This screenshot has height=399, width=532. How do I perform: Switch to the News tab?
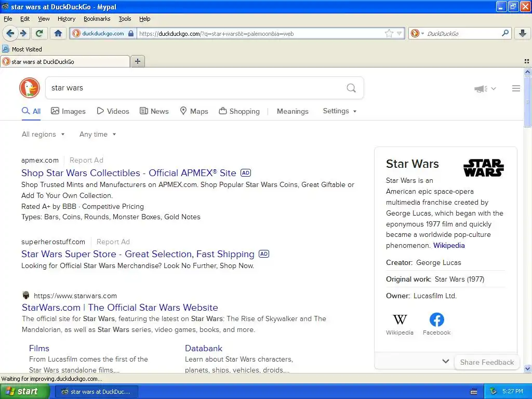(x=154, y=111)
